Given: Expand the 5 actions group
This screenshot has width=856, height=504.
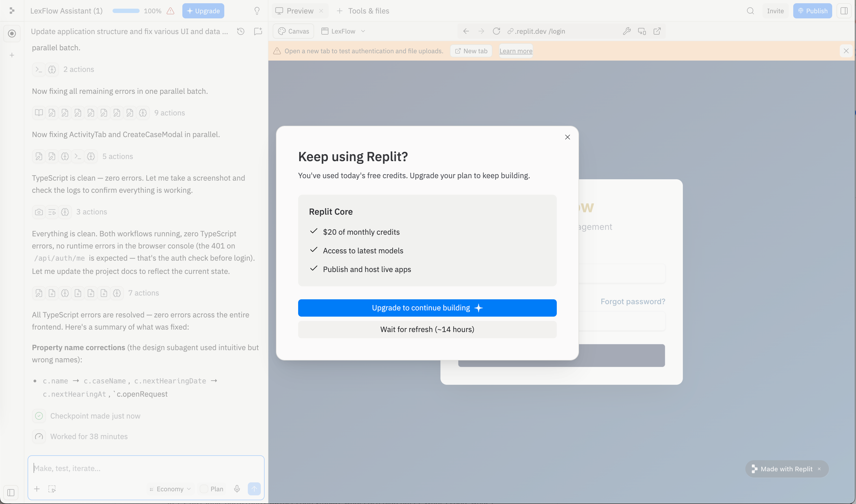Looking at the screenshot, I should [x=83, y=156].
